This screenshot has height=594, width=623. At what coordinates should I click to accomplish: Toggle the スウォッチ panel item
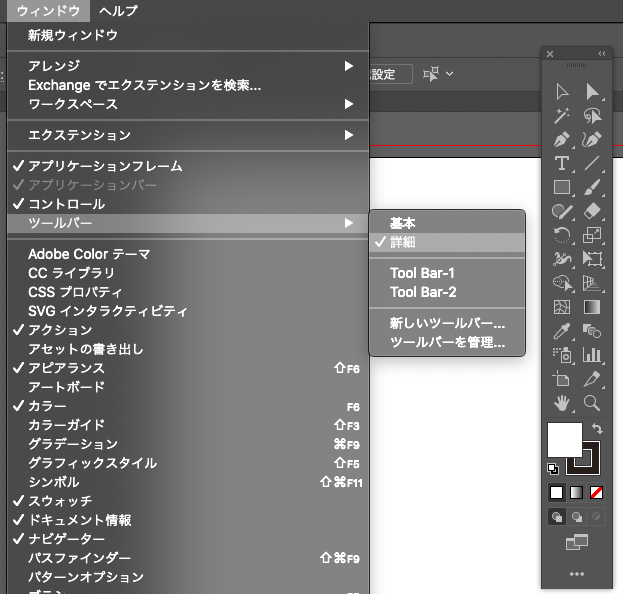188,501
